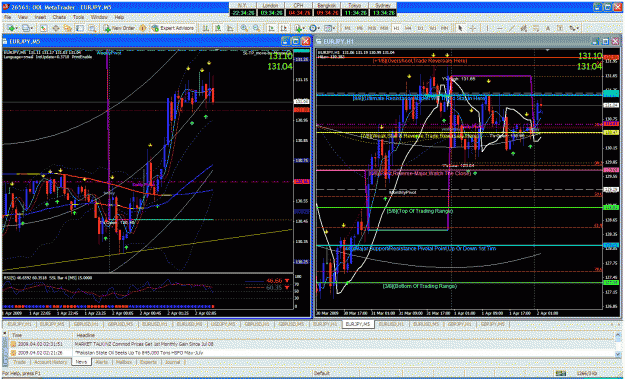Viewport: 625px width, 379px height.
Task: Click the Default profile in status bar
Action: [x=321, y=373]
